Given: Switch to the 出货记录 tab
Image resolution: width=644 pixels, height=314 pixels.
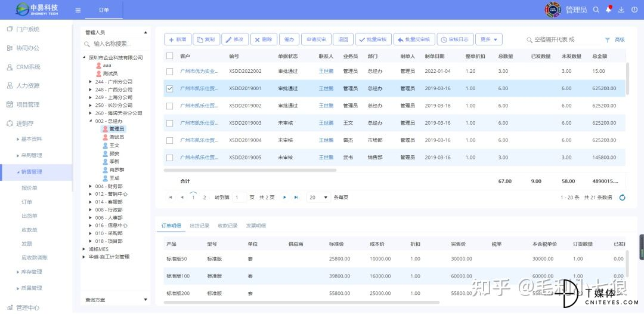Looking at the screenshot, I should pyautogui.click(x=200, y=226).
